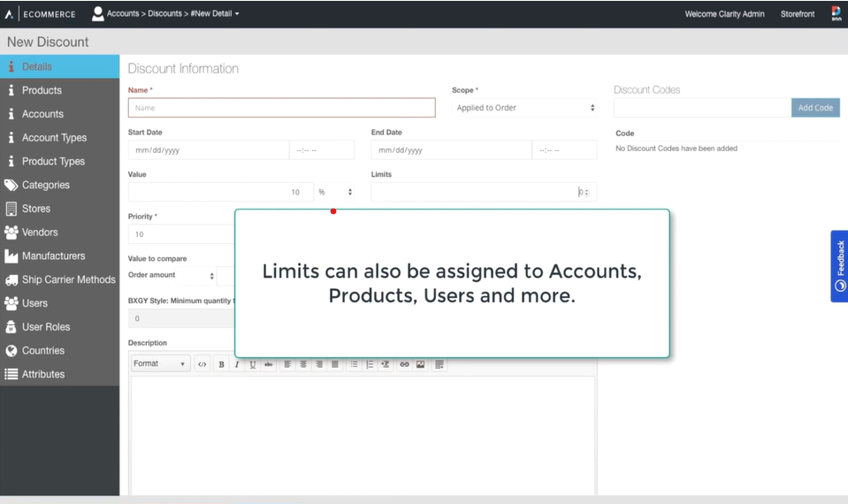Viewport: 848px width, 504px height.
Task: Click the Limits number stepper
Action: pos(587,192)
